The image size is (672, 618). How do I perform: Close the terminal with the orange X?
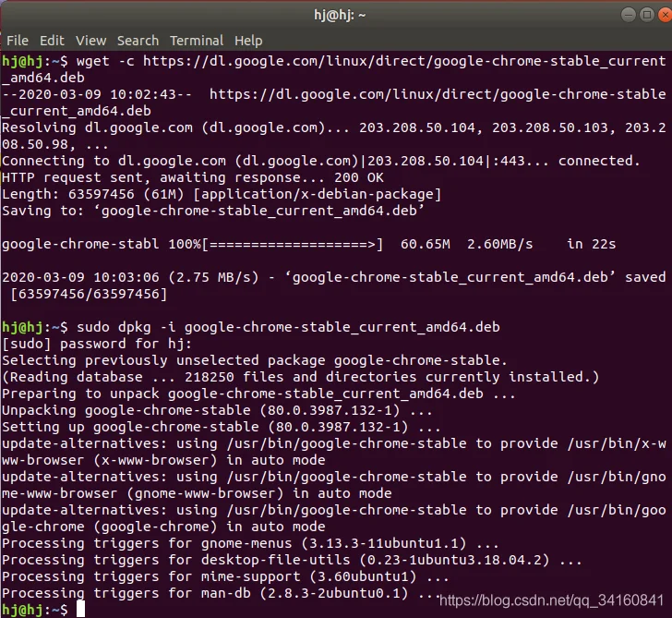point(665,15)
